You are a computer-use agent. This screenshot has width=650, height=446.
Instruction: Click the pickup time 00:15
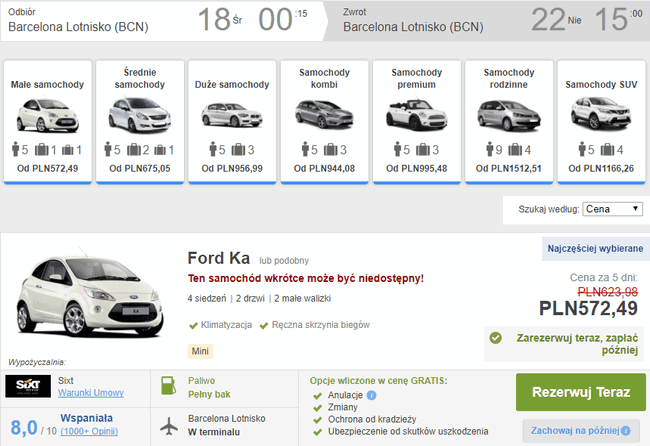coord(283,19)
